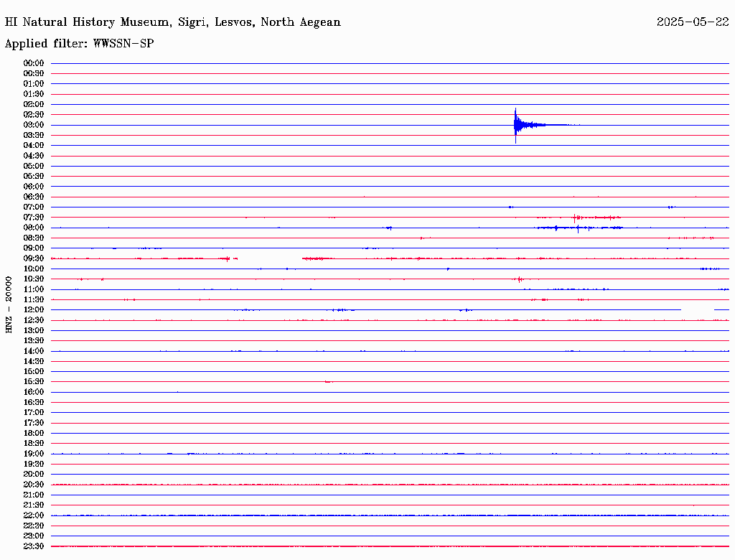The height and width of the screenshot is (560, 735).
Task: Select the 15:30 time label
Action: click(x=34, y=382)
